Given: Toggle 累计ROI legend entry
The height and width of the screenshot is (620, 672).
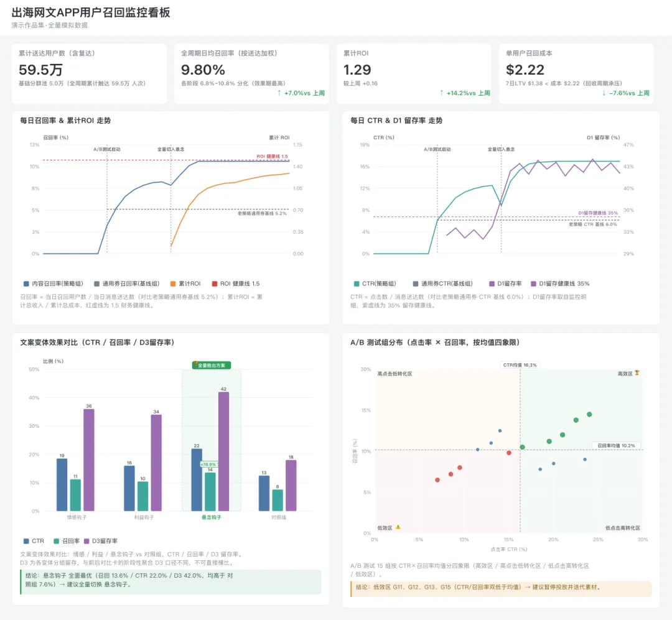Looking at the screenshot, I should point(185,284).
